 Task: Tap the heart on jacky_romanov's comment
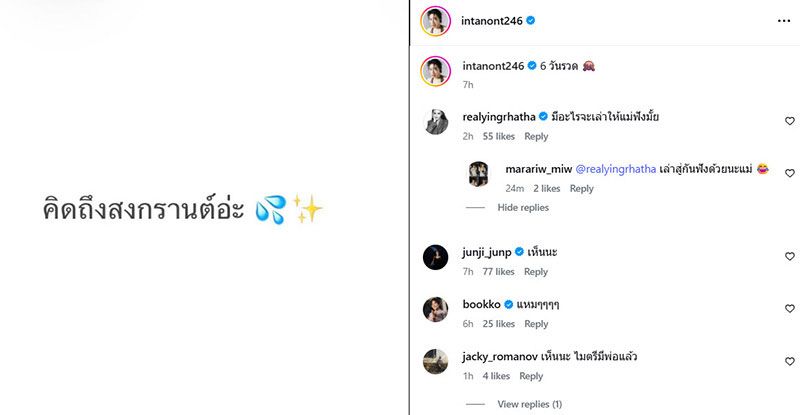point(790,361)
